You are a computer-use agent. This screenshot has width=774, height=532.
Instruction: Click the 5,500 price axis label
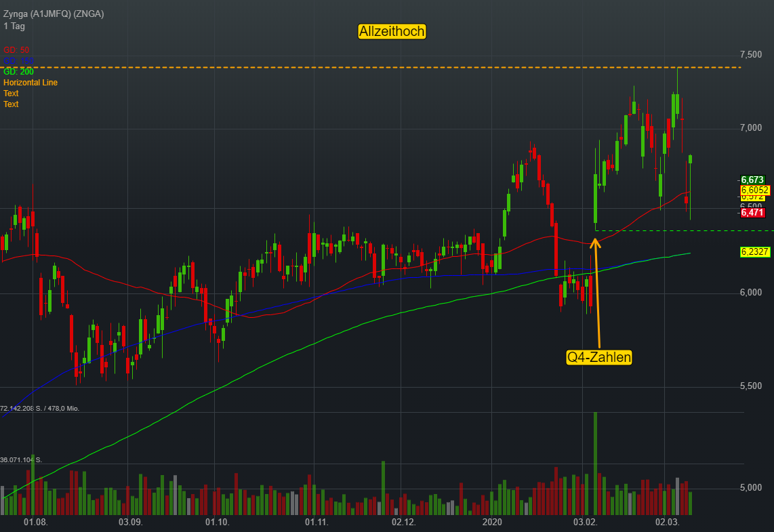coord(751,386)
